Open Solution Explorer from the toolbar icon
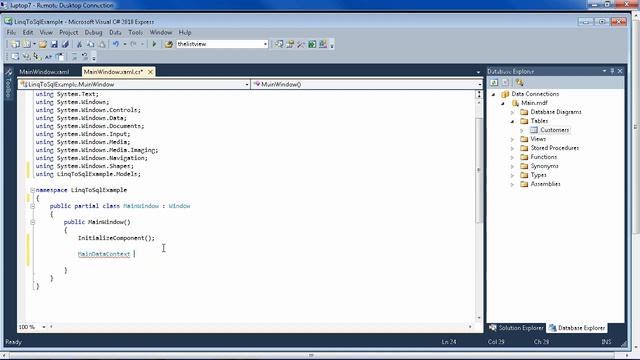This screenshot has width=640, height=360. pyautogui.click(x=279, y=44)
